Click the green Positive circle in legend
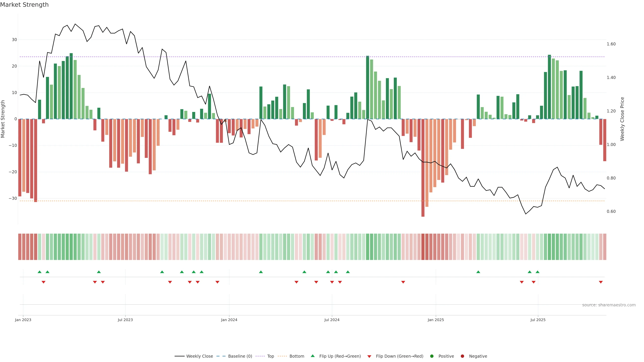The image size is (644, 362). [432, 356]
